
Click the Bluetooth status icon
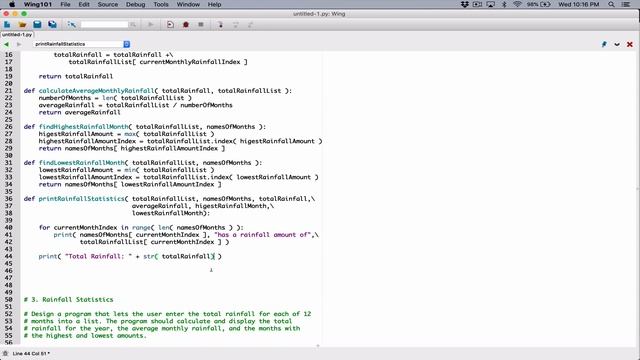(x=504, y=4)
